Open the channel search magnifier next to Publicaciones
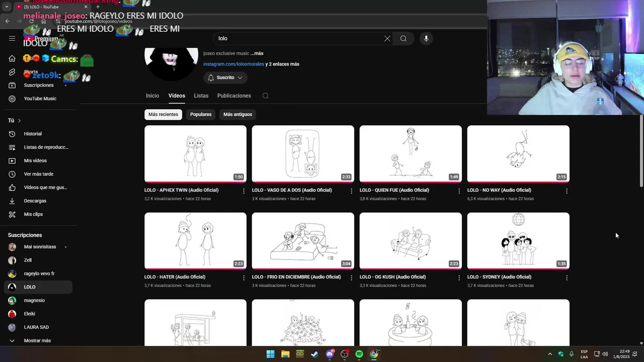This screenshot has width=644, height=362. 266,96
